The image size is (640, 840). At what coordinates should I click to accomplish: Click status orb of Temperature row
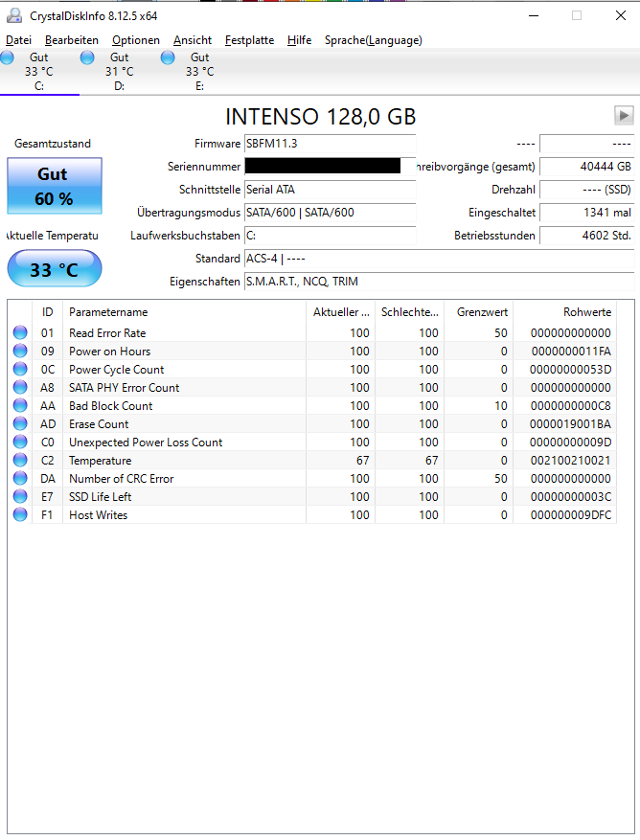click(x=20, y=460)
